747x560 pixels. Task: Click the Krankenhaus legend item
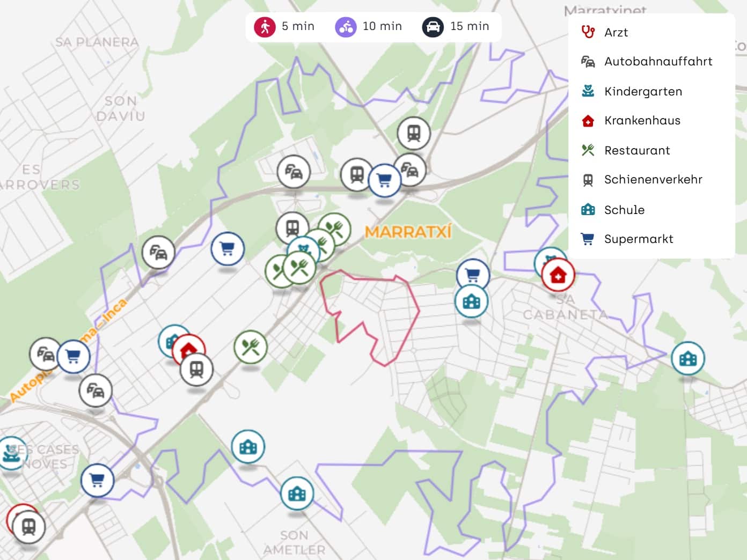point(642,121)
